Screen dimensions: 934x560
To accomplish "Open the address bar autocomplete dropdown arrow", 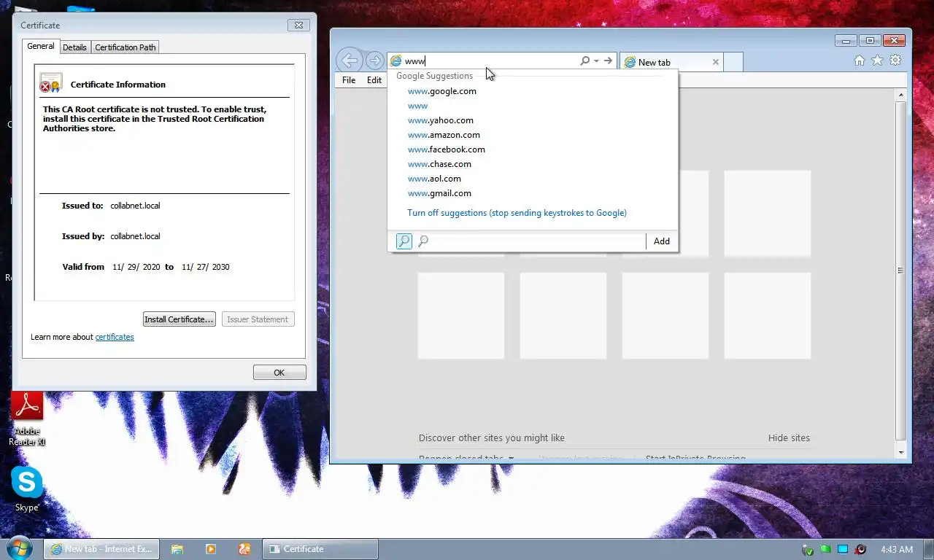I will (596, 61).
